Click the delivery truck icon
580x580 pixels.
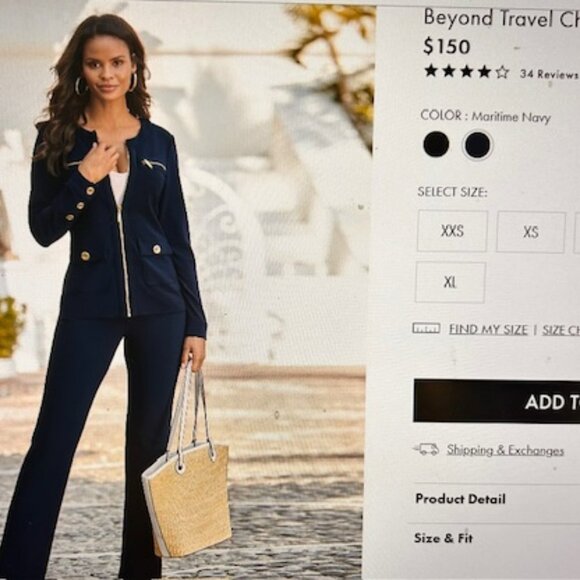(426, 449)
